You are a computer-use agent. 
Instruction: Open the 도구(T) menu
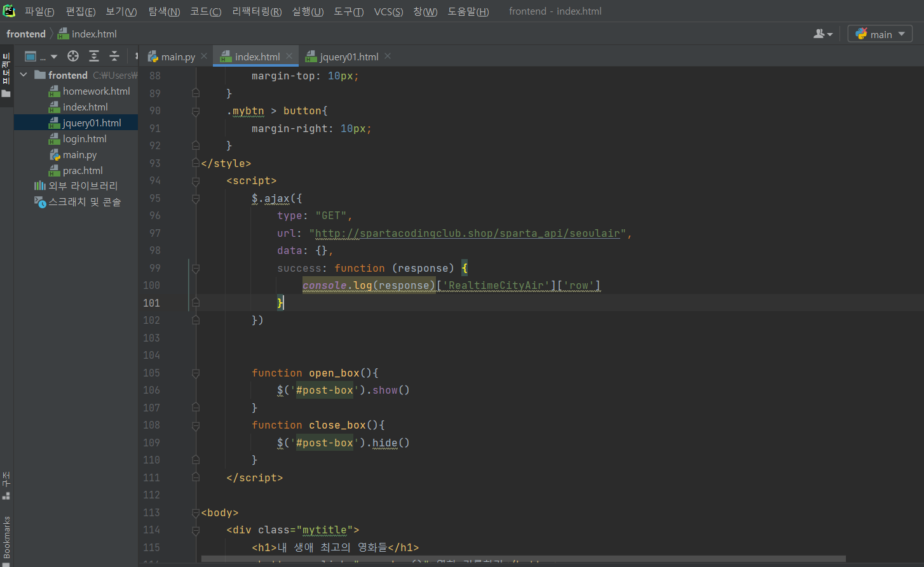[349, 11]
